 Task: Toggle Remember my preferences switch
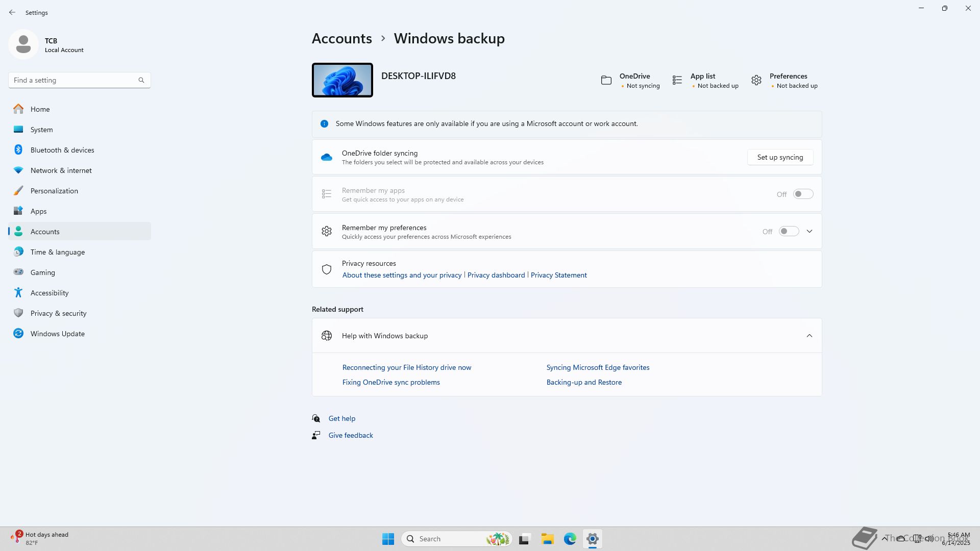coord(789,232)
